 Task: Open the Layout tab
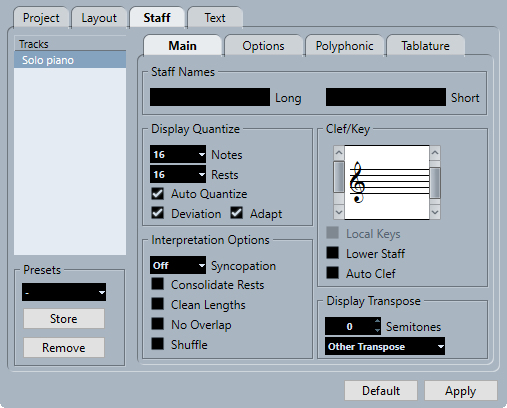pyautogui.click(x=99, y=18)
